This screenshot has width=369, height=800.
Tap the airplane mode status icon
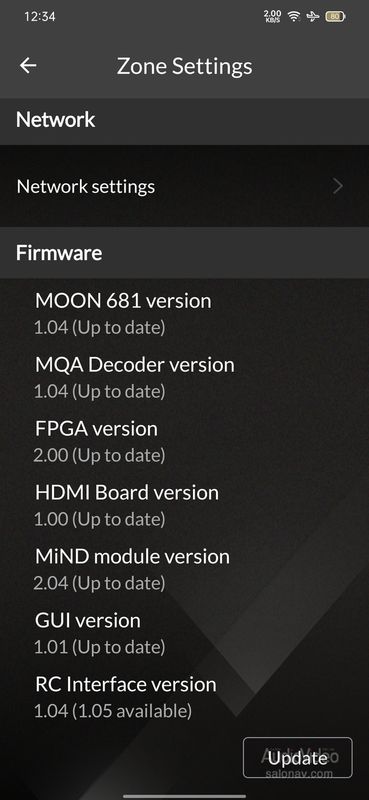coord(313,16)
